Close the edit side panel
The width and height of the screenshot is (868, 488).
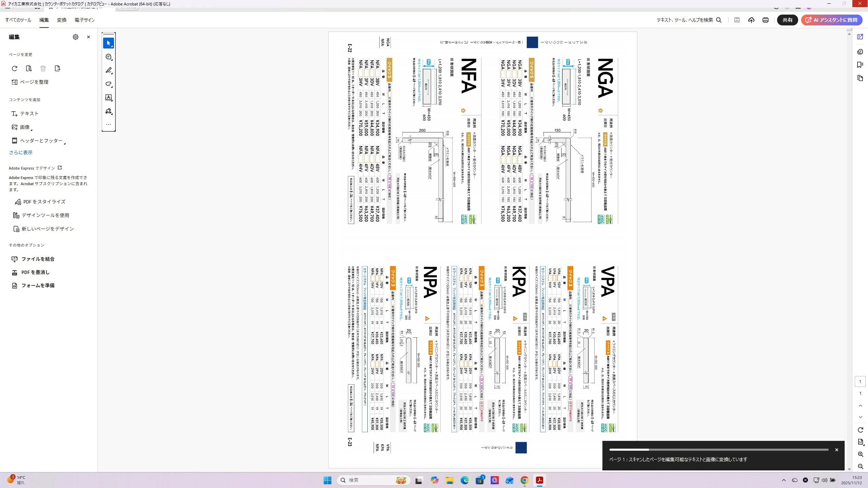click(89, 37)
